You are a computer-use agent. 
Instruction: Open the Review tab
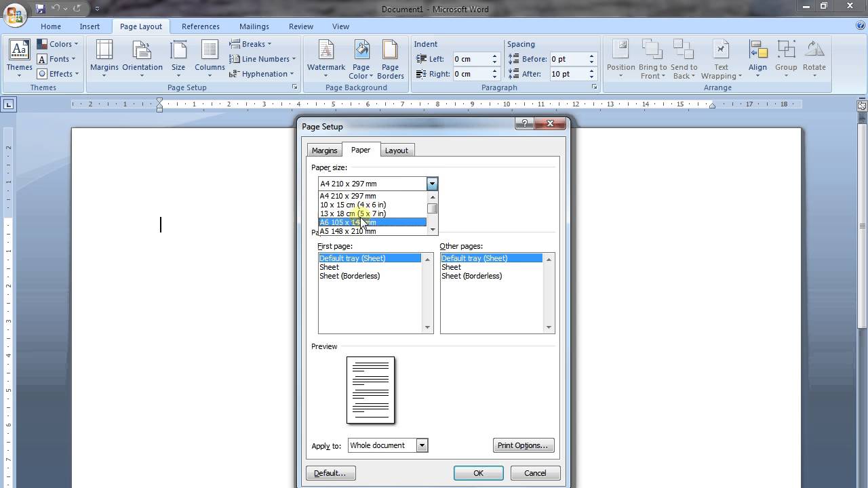[x=301, y=26]
